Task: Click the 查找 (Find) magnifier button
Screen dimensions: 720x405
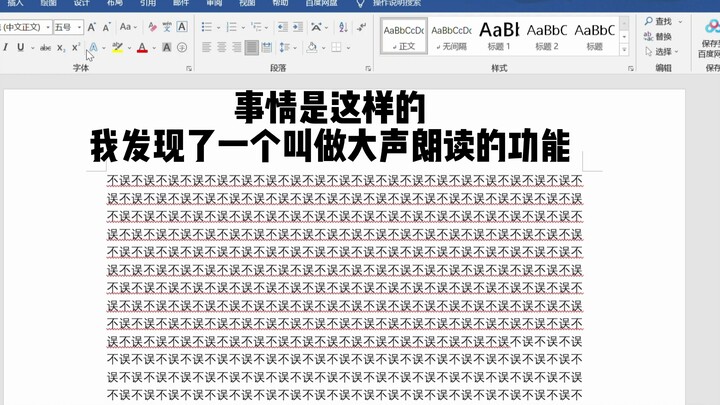Action: point(658,21)
